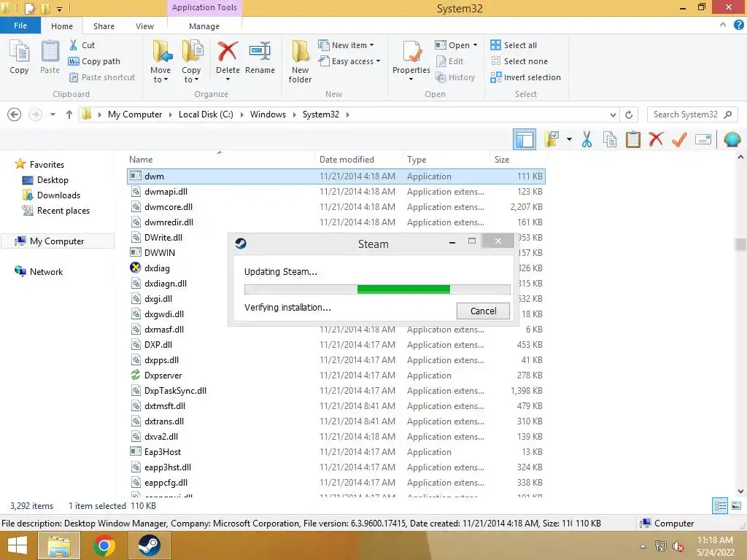Click the orange checkmark icon in the secondary toolbar
This screenshot has width=747, height=560.
click(x=679, y=139)
